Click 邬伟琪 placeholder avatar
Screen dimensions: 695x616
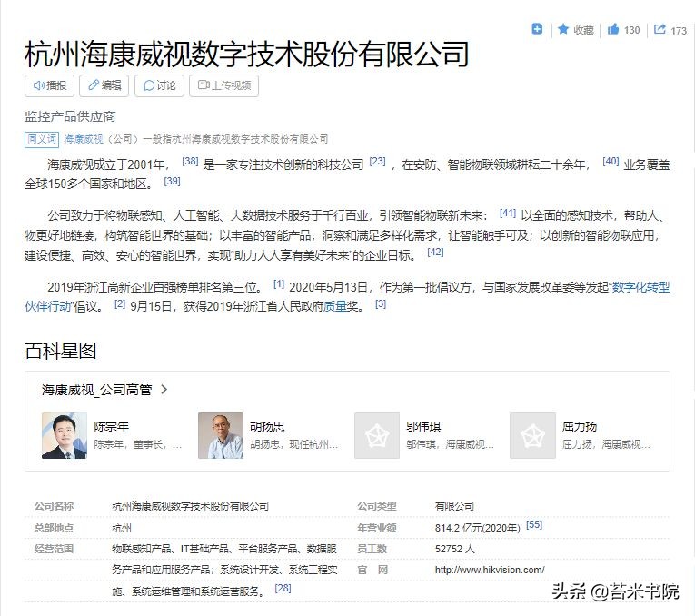377,435
